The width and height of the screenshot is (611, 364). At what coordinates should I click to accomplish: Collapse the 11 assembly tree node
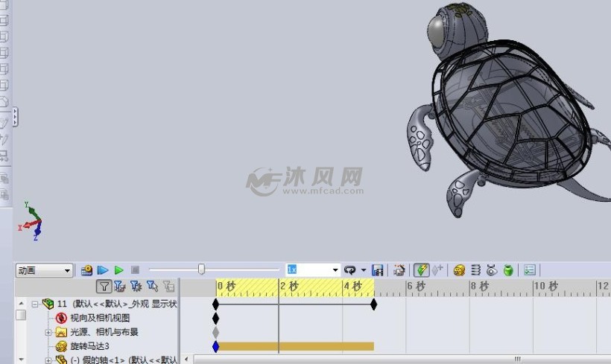(35, 304)
